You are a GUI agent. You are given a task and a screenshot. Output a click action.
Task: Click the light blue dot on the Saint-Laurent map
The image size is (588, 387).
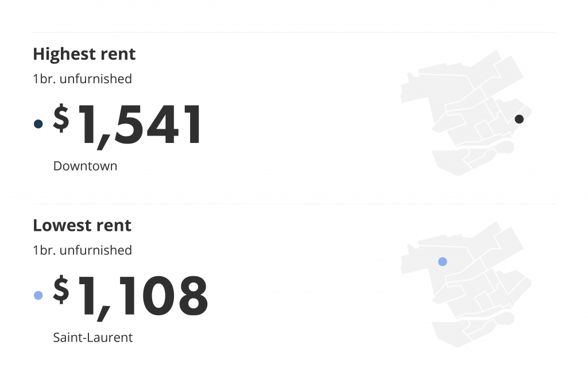(x=443, y=262)
